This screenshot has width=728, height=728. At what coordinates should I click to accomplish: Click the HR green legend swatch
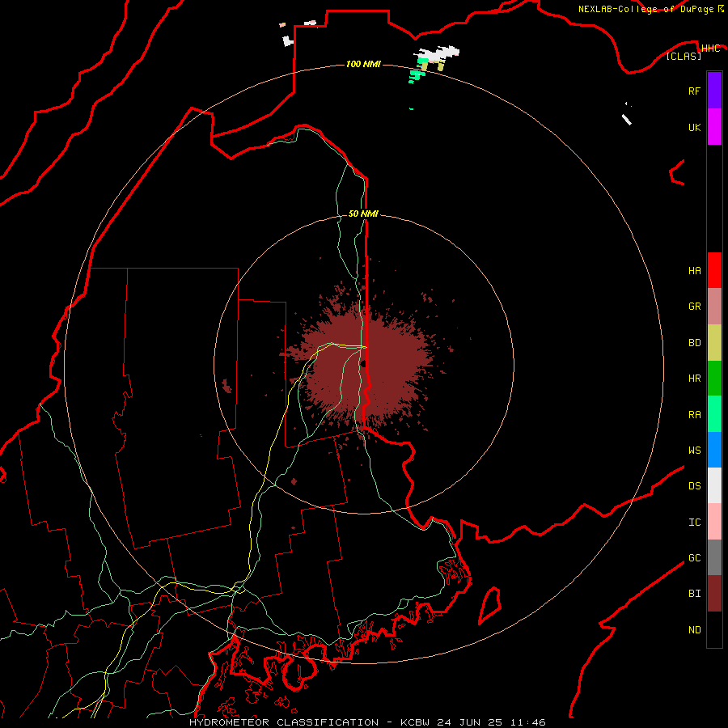click(x=714, y=379)
